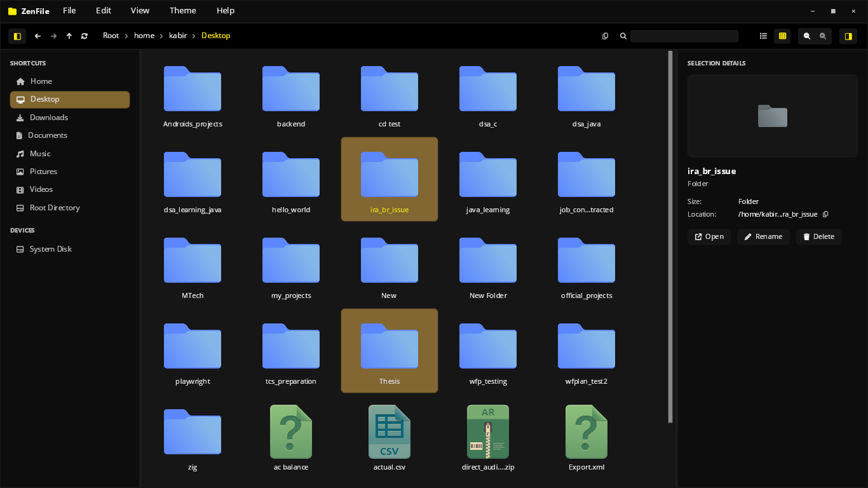Screen dimensions: 868x488
Task: Select the playwright folder
Action: click(193, 351)
